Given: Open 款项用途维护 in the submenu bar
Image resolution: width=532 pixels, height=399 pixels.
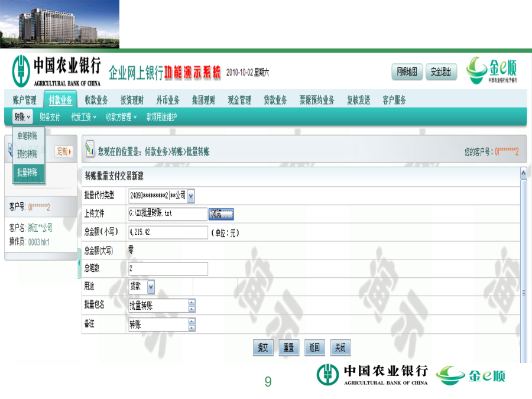Looking at the screenshot, I should point(161,118).
